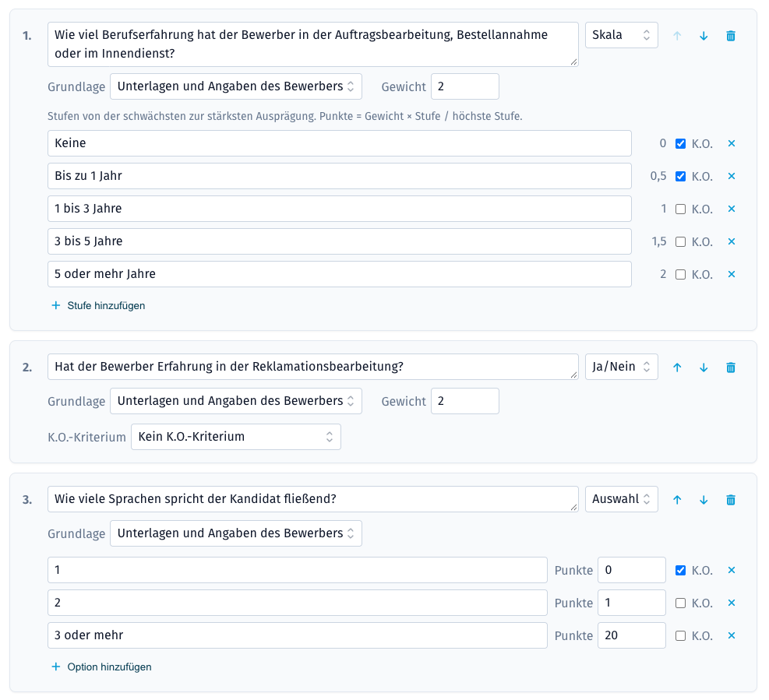
Task: Check K.O. for '5 oder mehr Jahre'
Action: point(680,275)
